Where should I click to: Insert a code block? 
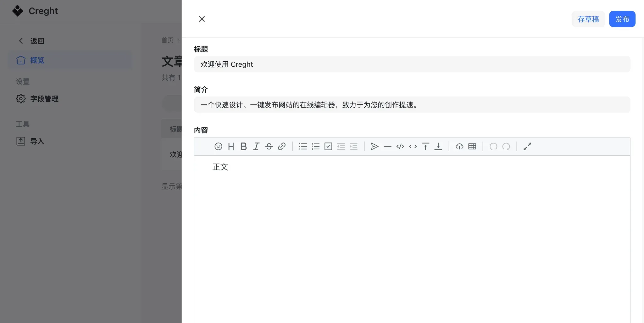coord(400,146)
